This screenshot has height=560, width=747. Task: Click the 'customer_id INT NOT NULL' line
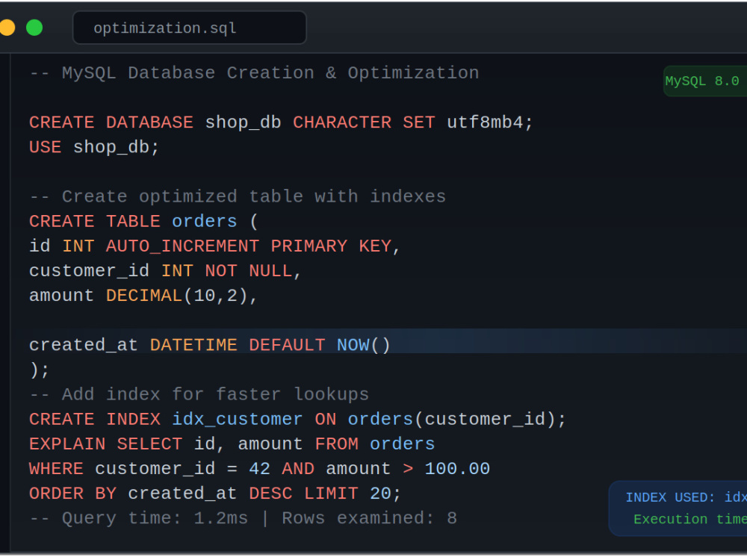click(165, 271)
